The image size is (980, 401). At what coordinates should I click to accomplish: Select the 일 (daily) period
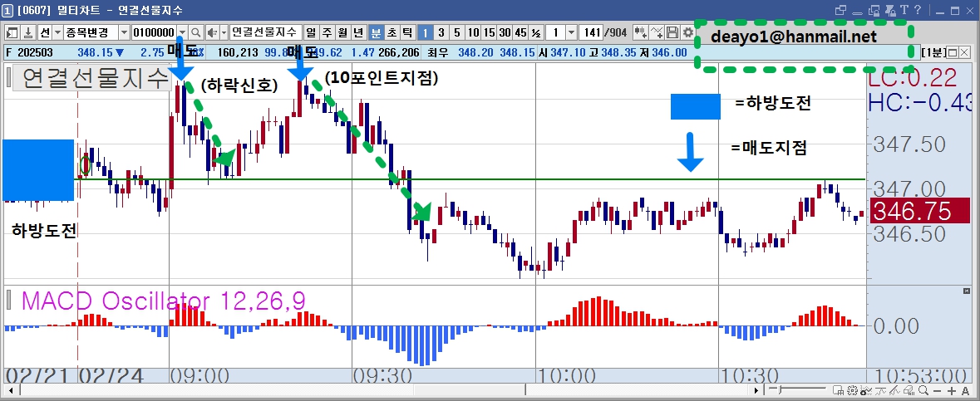[311, 32]
